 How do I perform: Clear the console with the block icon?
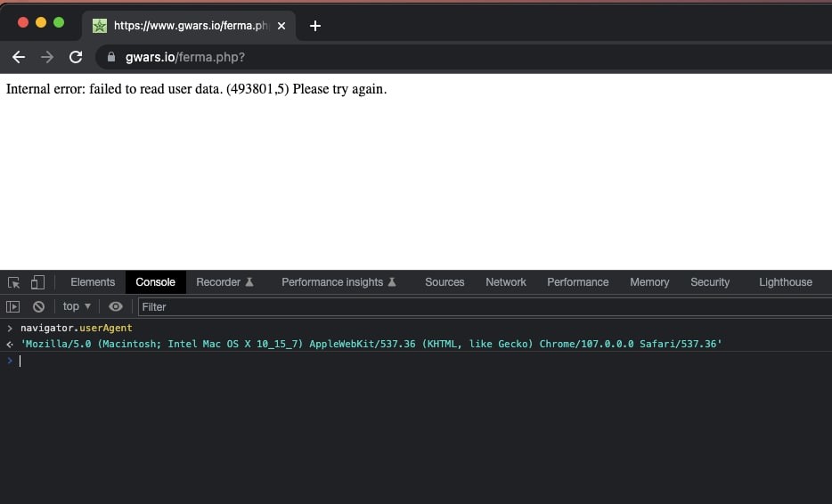pyautogui.click(x=38, y=306)
